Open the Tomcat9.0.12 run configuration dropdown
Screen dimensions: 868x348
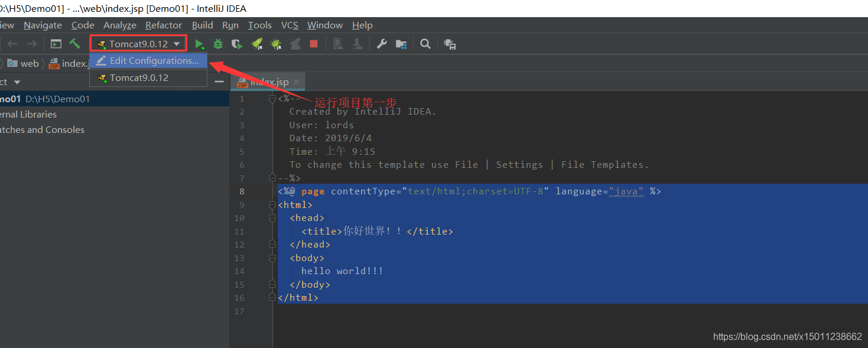(x=139, y=44)
